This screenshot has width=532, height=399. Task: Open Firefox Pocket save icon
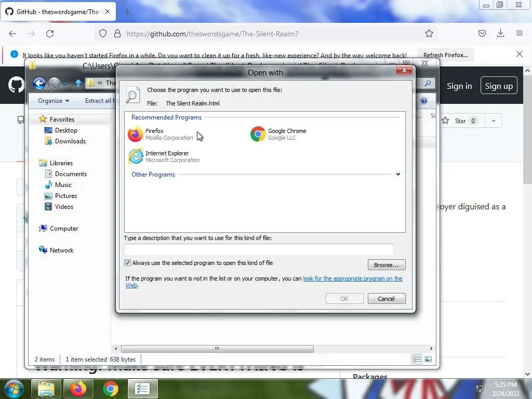[x=482, y=33]
